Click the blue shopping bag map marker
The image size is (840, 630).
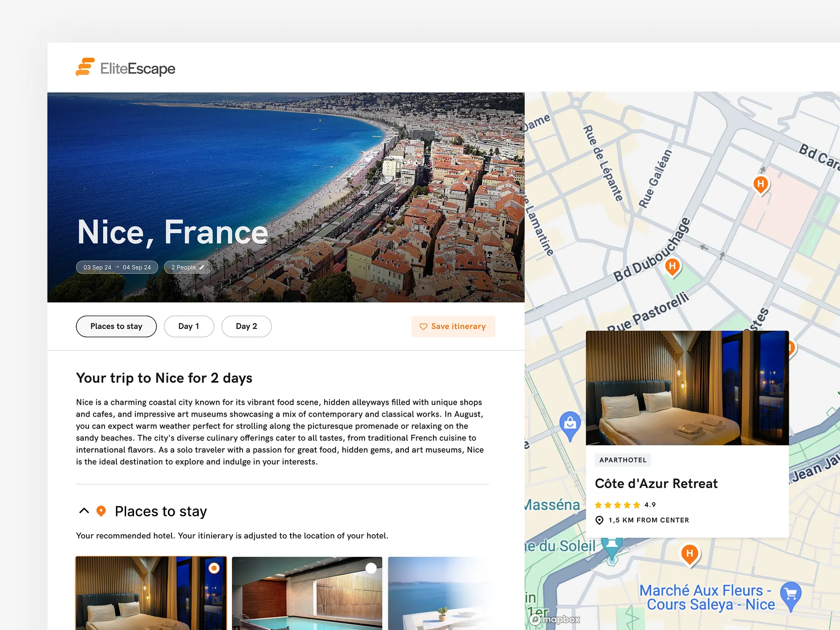point(570,425)
